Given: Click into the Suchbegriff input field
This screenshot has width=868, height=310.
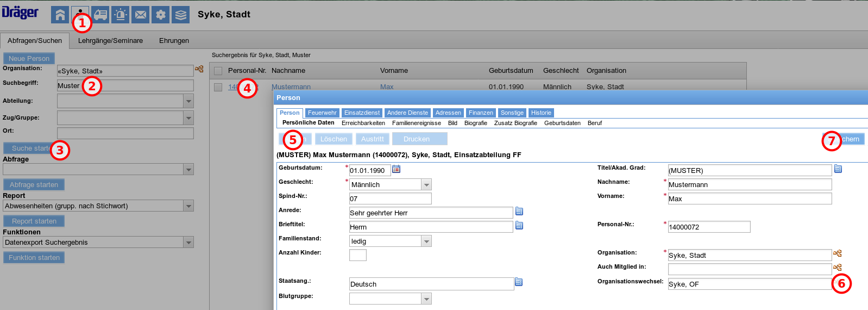Looking at the screenshot, I should point(125,85).
